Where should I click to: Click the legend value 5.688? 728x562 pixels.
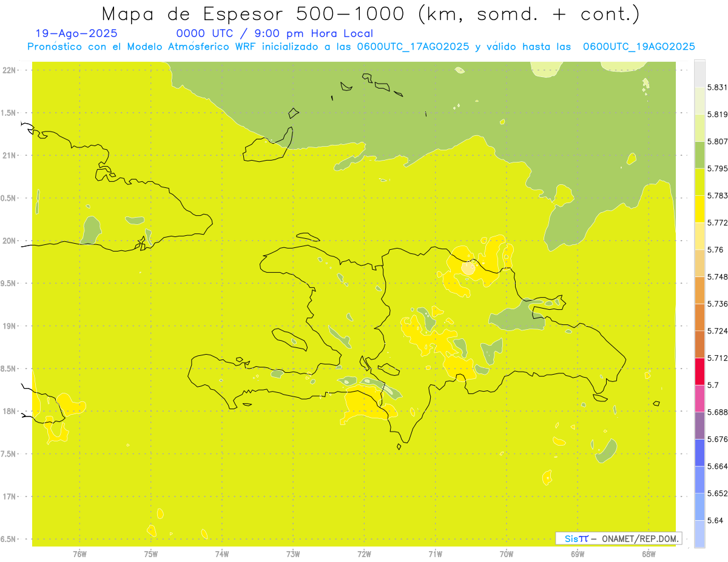pyautogui.click(x=717, y=412)
